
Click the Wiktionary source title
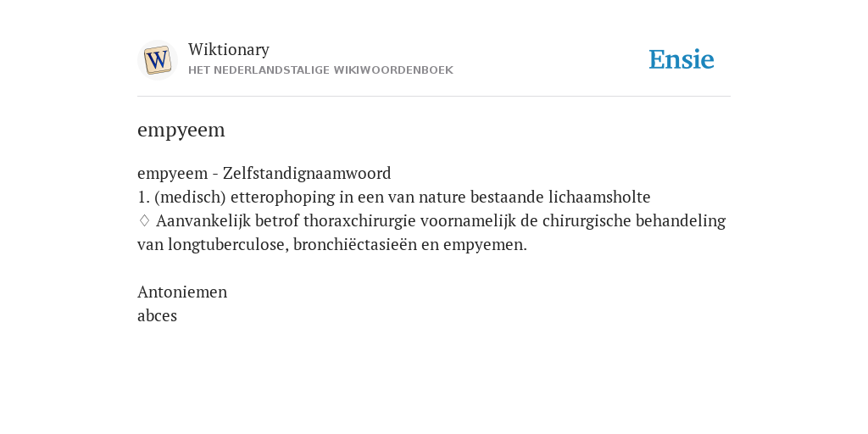click(229, 49)
